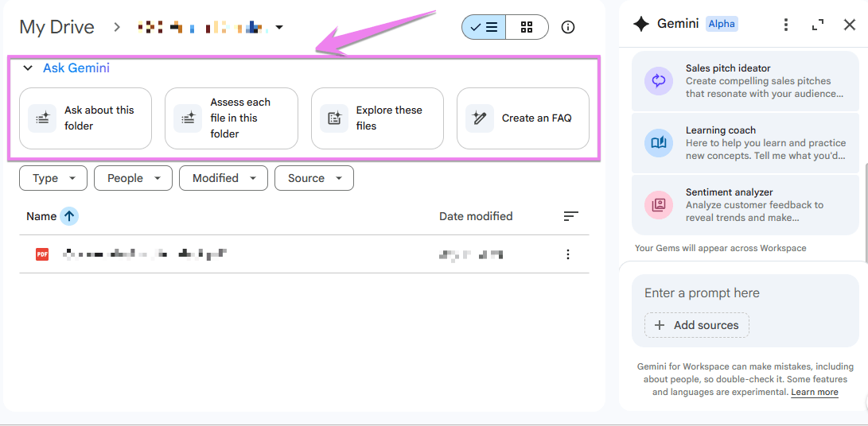868x426 pixels.
Task: Choose Assess each file in this folder
Action: 232,118
